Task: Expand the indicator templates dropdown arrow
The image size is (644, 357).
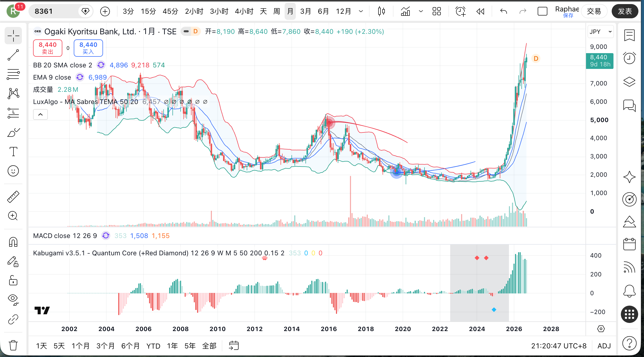Action: tap(421, 11)
